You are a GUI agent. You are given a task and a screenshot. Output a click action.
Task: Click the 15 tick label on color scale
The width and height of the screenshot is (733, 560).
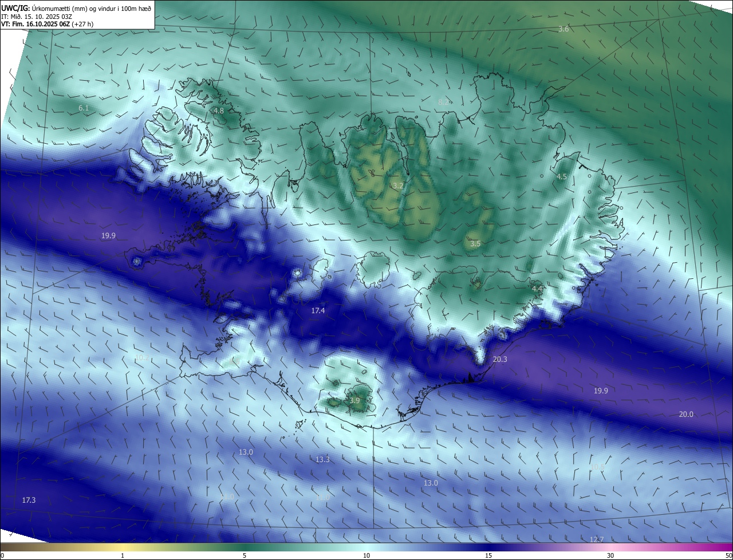coord(488,555)
